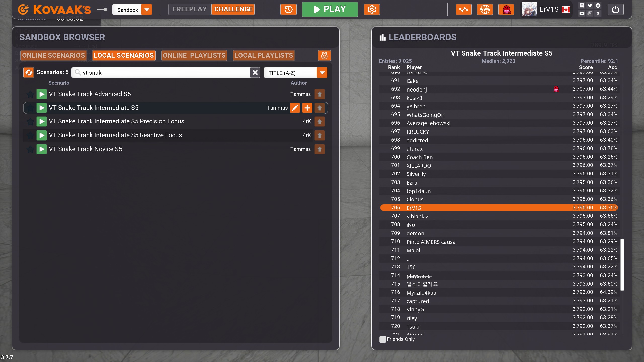The height and width of the screenshot is (362, 644).
Task: Play VT Snake Track Novice S5
Action: [42, 149]
